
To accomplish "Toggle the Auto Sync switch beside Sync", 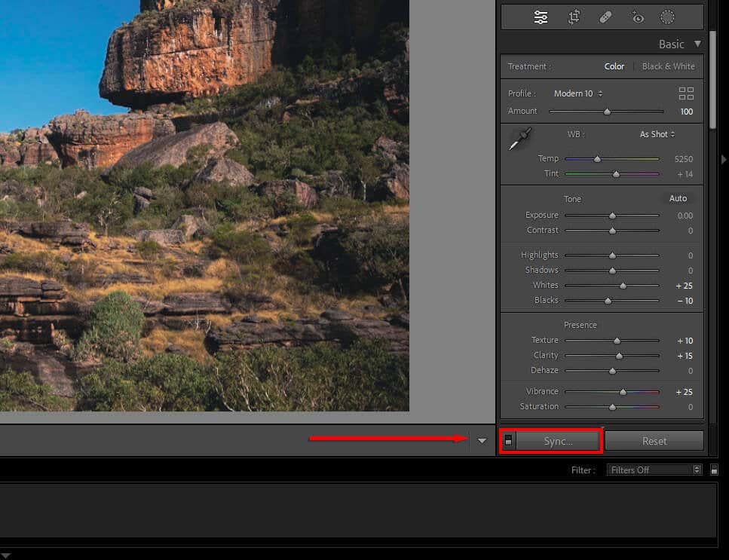I will 508,441.
